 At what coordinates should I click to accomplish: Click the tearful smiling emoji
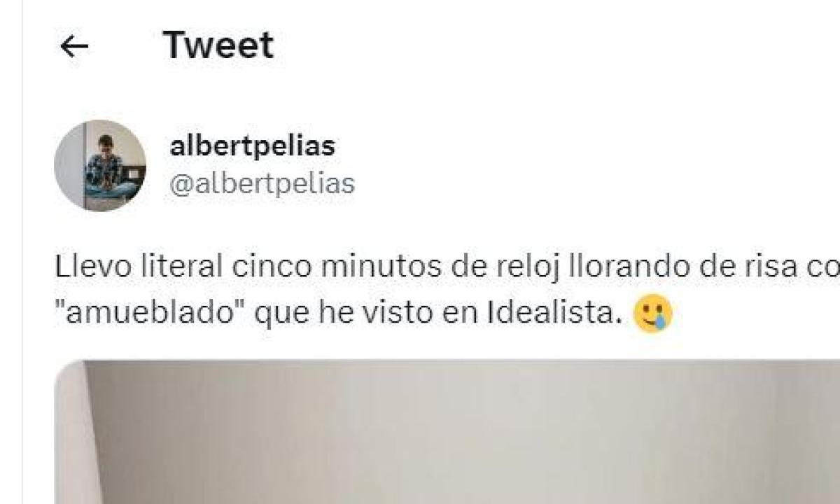[652, 314]
